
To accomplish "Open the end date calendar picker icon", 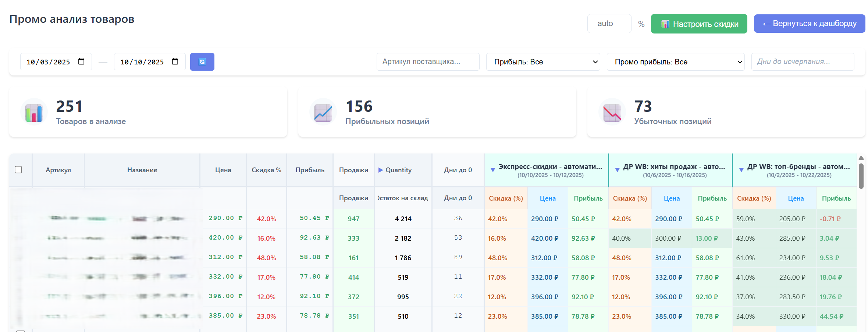I will click(175, 61).
